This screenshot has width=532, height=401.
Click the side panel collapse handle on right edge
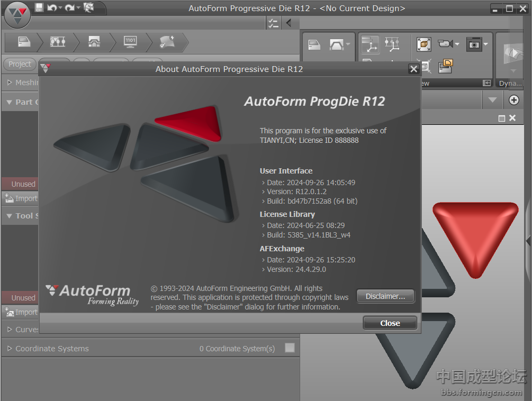[x=528, y=241]
